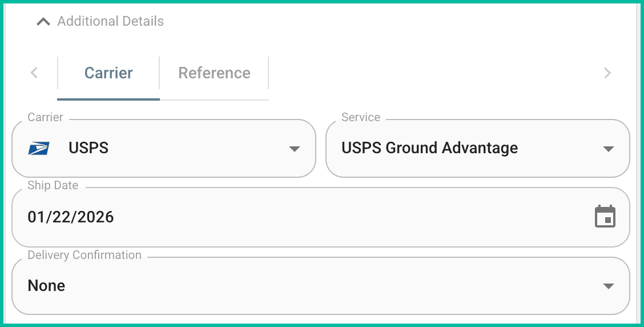Open the Ship Date calendar picker
The image size is (644, 327).
pyautogui.click(x=605, y=216)
